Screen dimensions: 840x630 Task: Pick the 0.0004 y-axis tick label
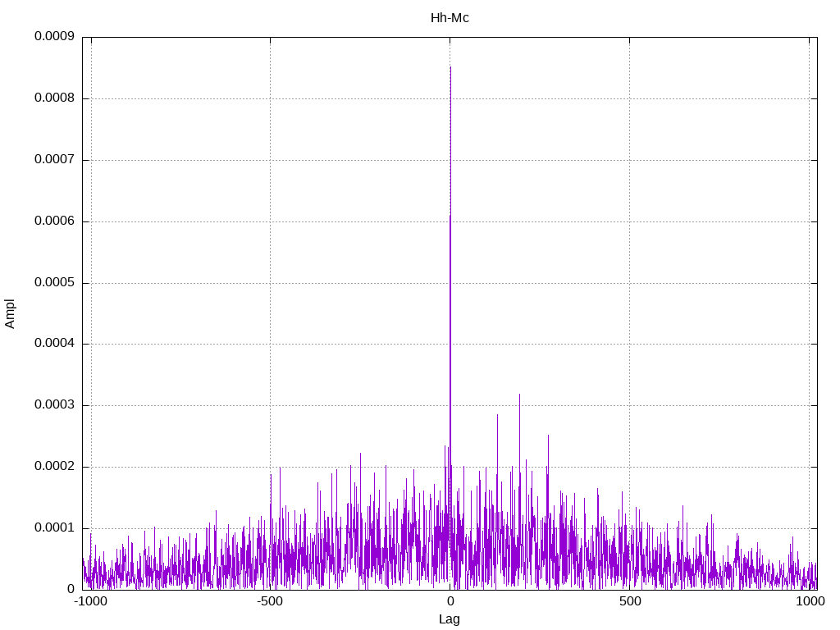(x=54, y=344)
